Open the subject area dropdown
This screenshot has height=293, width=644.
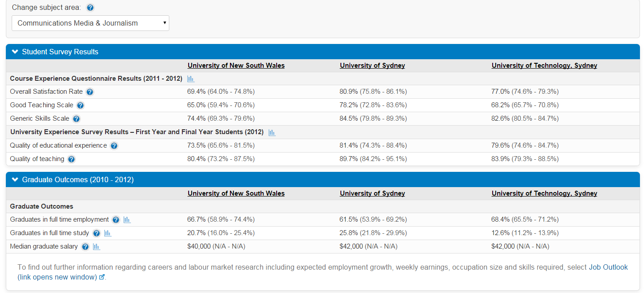coord(90,23)
